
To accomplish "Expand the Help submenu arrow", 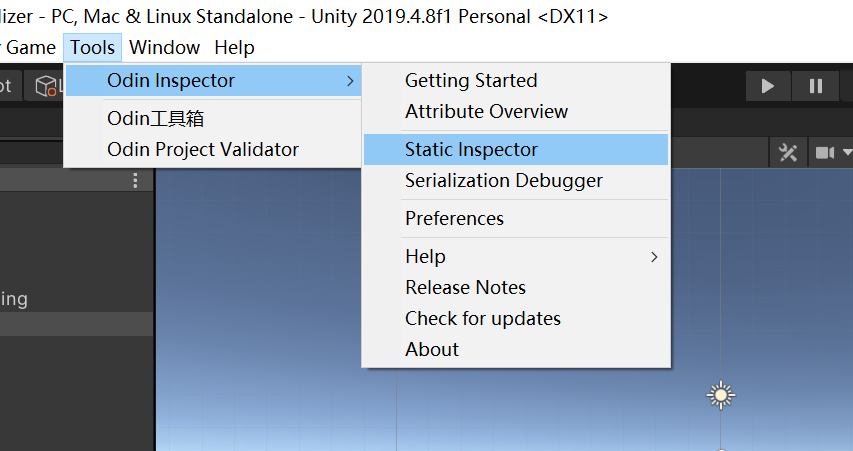I will click(x=654, y=257).
